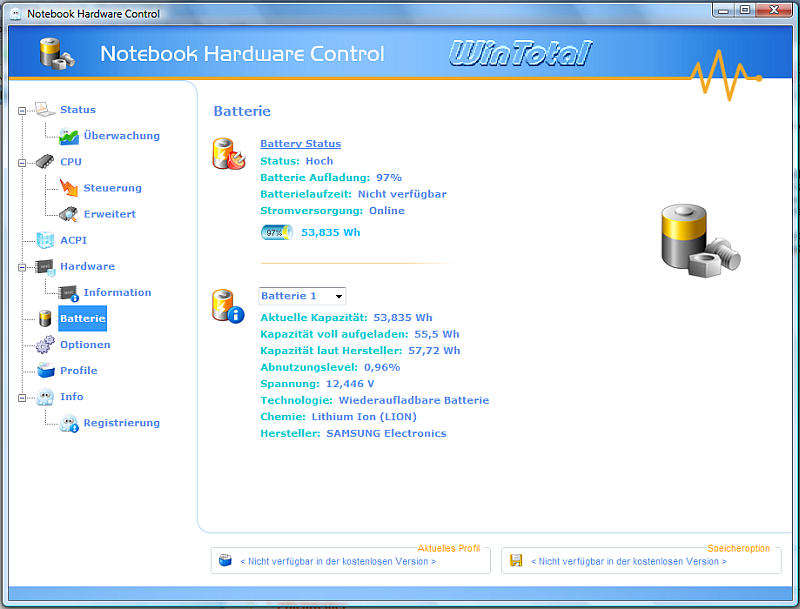800x609 pixels.
Task: Select the ACPI entry
Action: 73,240
